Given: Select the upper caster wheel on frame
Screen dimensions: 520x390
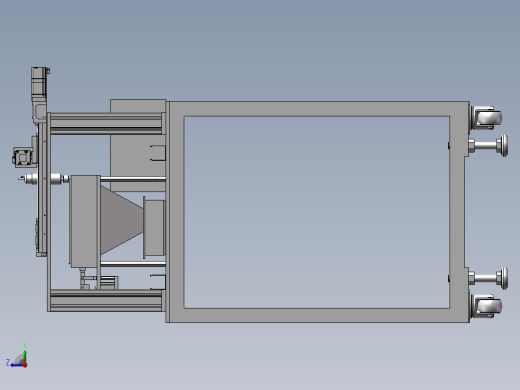Looking at the screenshot, I should [487, 117].
